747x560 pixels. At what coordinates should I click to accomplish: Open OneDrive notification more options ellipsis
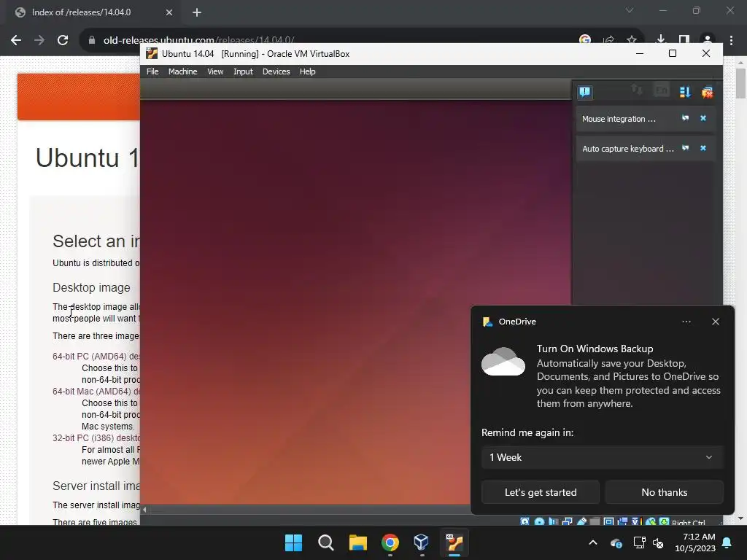pyautogui.click(x=686, y=322)
